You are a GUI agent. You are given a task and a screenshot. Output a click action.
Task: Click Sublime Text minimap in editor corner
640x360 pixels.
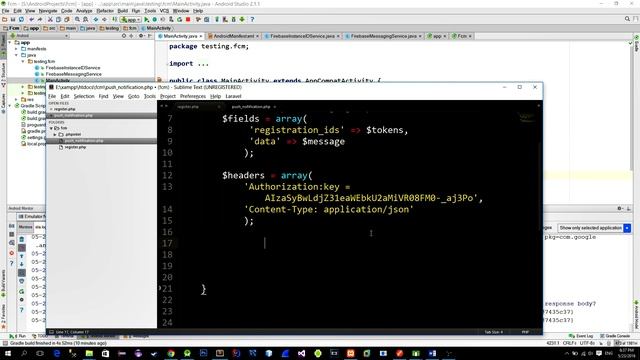tap(527, 118)
